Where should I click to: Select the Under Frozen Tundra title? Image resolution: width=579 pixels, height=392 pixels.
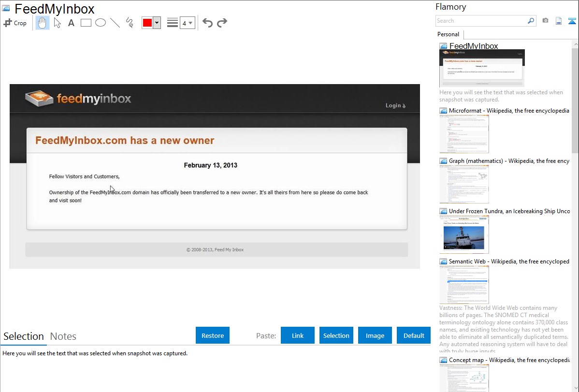509,211
